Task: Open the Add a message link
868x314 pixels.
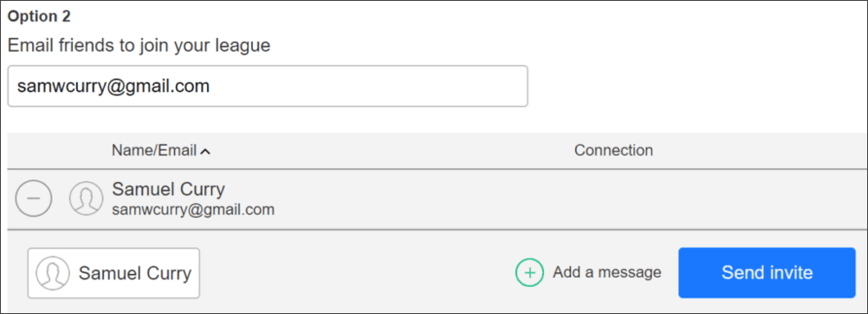Action: pyautogui.click(x=606, y=272)
